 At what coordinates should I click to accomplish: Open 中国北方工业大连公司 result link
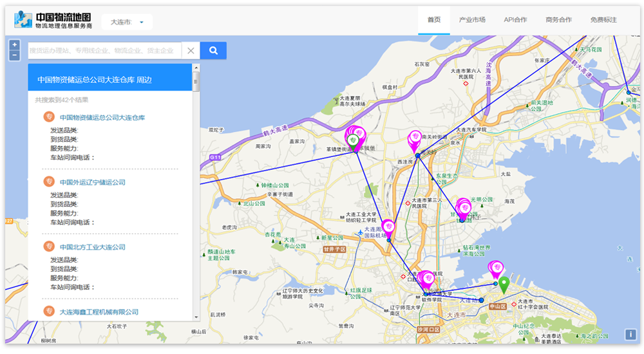click(92, 247)
